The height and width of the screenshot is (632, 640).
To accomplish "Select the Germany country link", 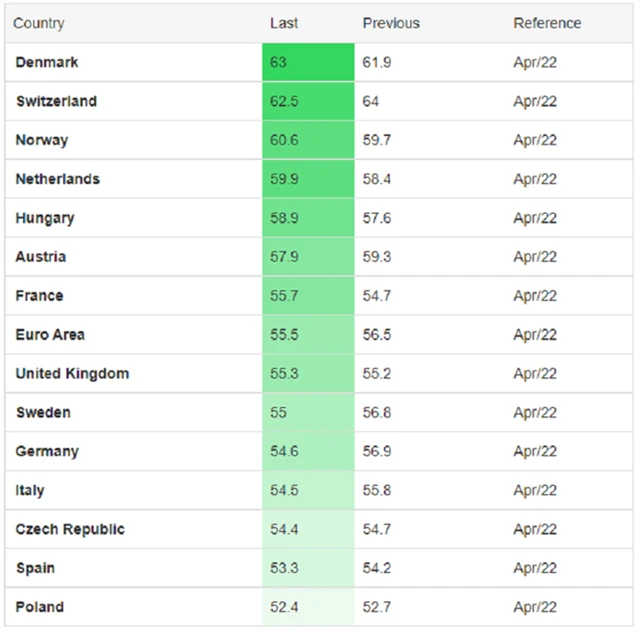I will tap(47, 452).
